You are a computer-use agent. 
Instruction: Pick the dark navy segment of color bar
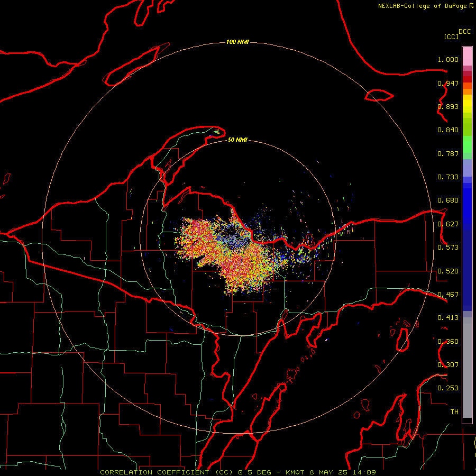[467, 270]
